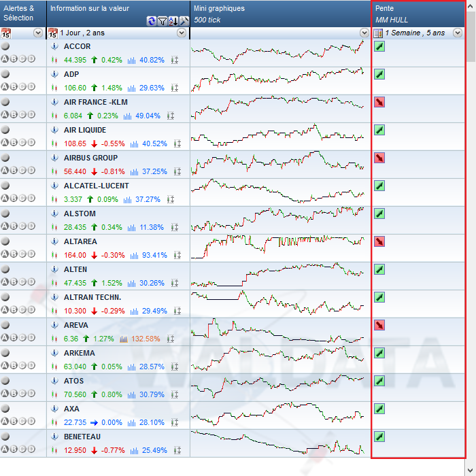476x476 pixels.
Task: Click the Information sur la valeur header
Action: pyautogui.click(x=118, y=14)
